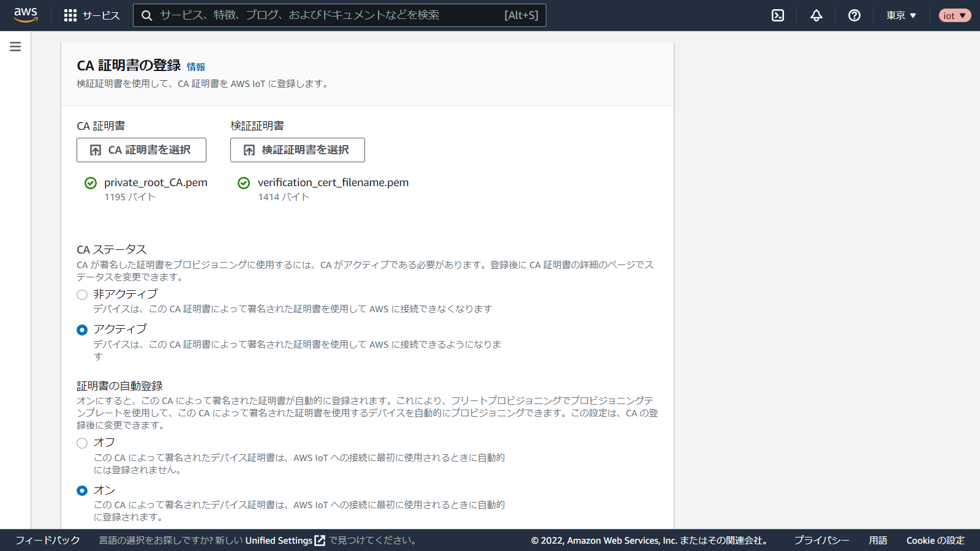Click the AWS logo home icon
980x551 pixels.
point(26,15)
